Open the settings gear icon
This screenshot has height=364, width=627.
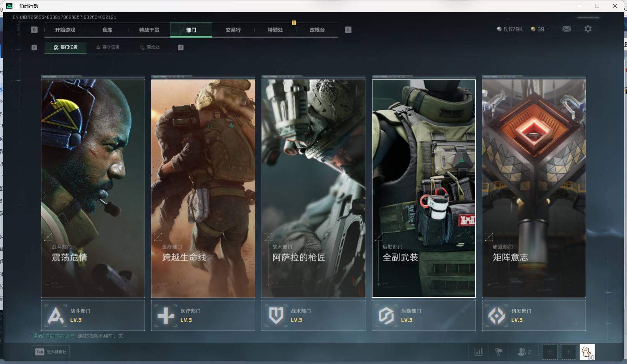tap(588, 29)
